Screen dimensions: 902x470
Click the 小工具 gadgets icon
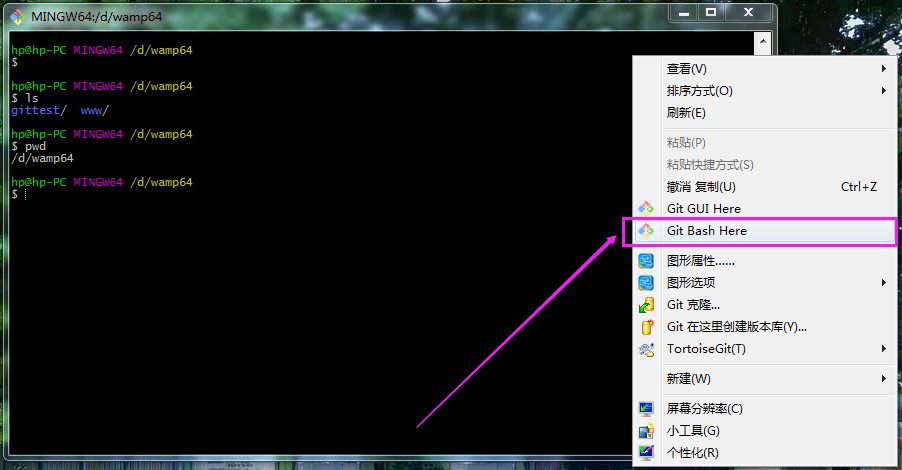[x=646, y=431]
